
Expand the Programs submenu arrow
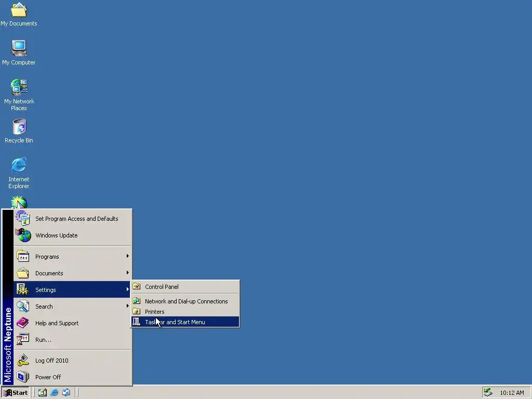[x=128, y=256]
